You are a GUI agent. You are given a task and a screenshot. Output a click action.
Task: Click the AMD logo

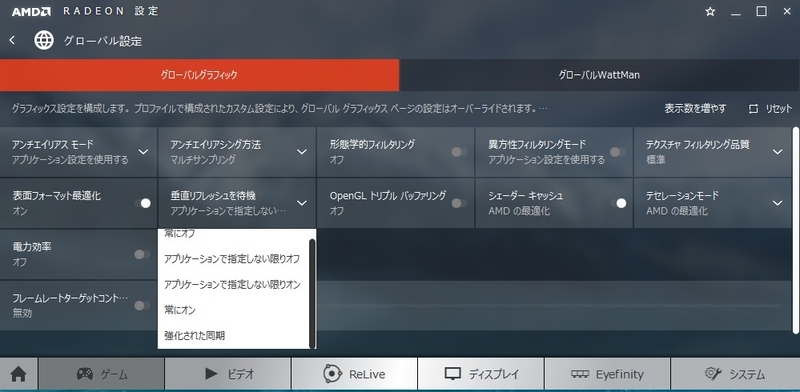(x=32, y=12)
